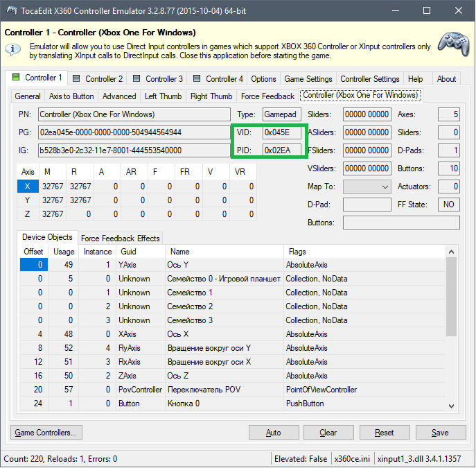The image size is (476, 468).
Task: Click the PN product name field
Action: 134,114
